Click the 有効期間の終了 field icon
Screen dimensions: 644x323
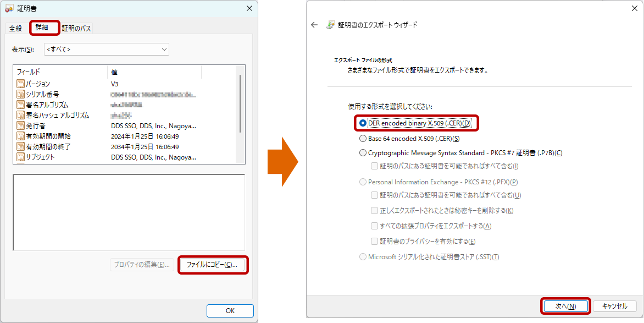(x=21, y=147)
